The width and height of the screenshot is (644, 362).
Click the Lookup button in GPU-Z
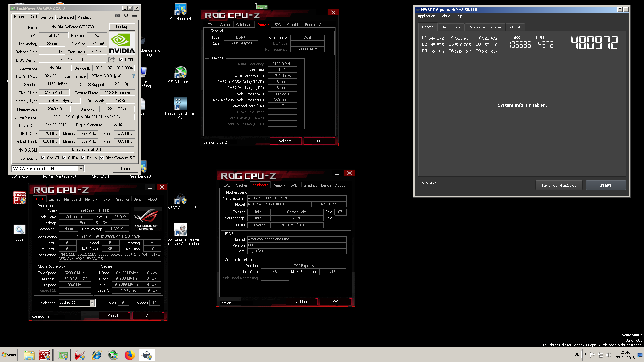122,27
